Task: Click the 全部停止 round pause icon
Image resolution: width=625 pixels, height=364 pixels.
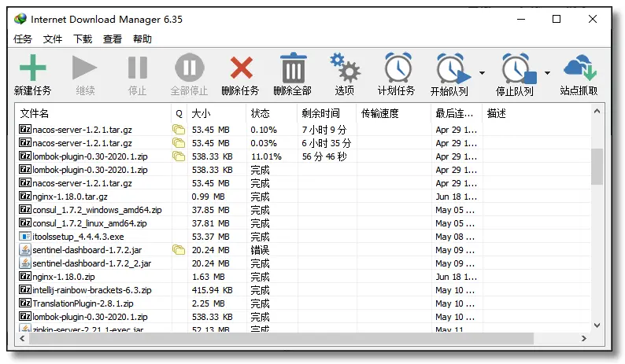Action: 190,68
